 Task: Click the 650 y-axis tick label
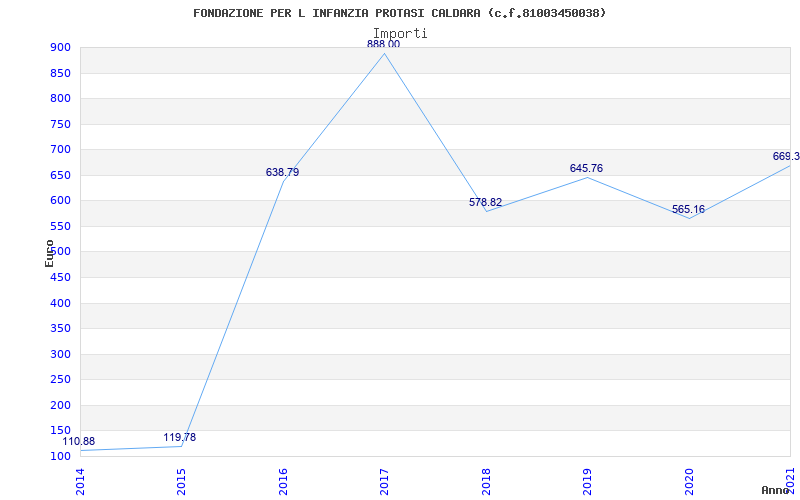click(x=60, y=175)
